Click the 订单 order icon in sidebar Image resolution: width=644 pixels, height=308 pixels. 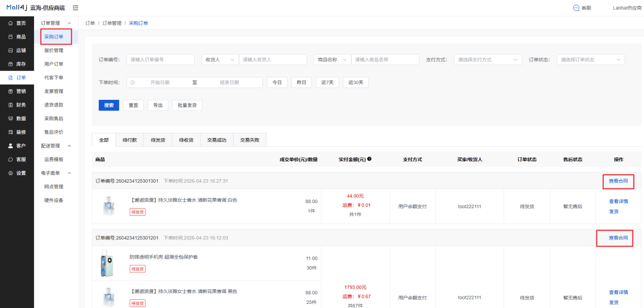click(11, 77)
